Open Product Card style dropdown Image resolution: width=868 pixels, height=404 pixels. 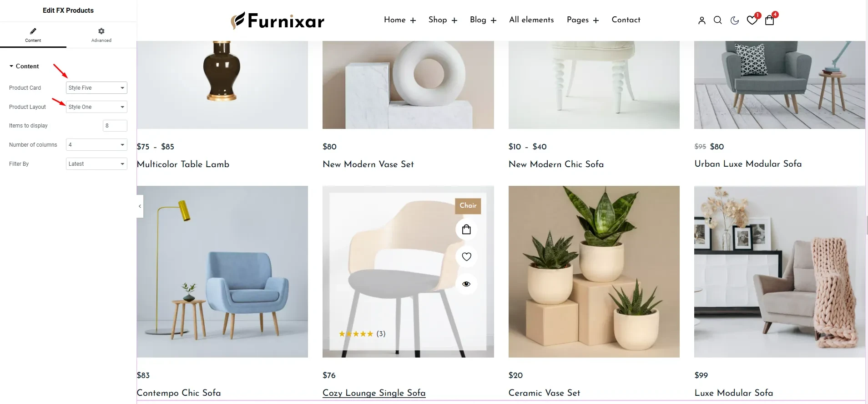pyautogui.click(x=96, y=88)
